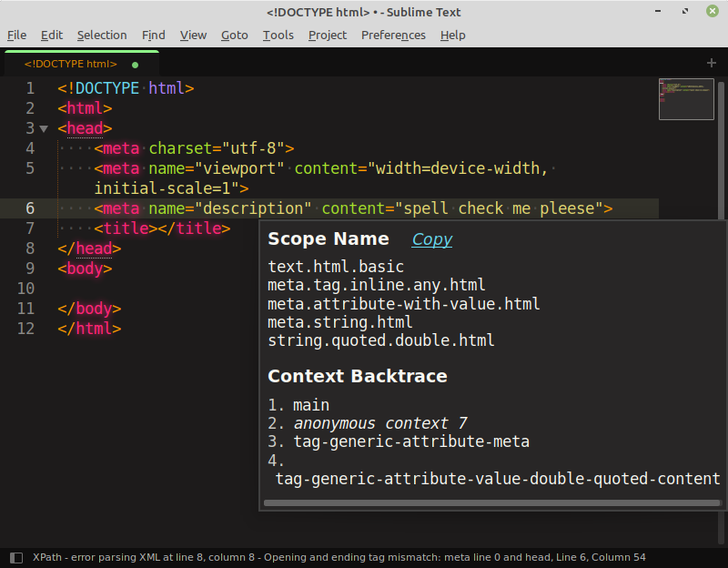Click 'text.html.basic' scope in popup
Image resolution: width=728 pixels, height=568 pixels.
(336, 267)
